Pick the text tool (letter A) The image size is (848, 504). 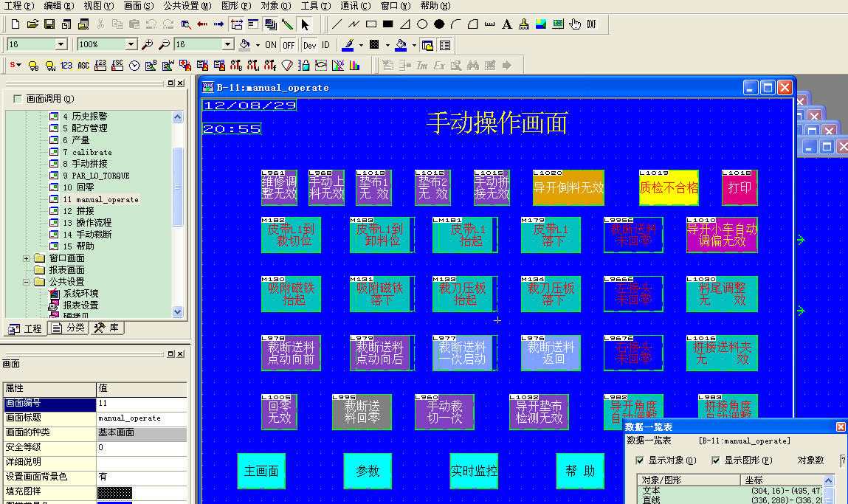[x=506, y=24]
